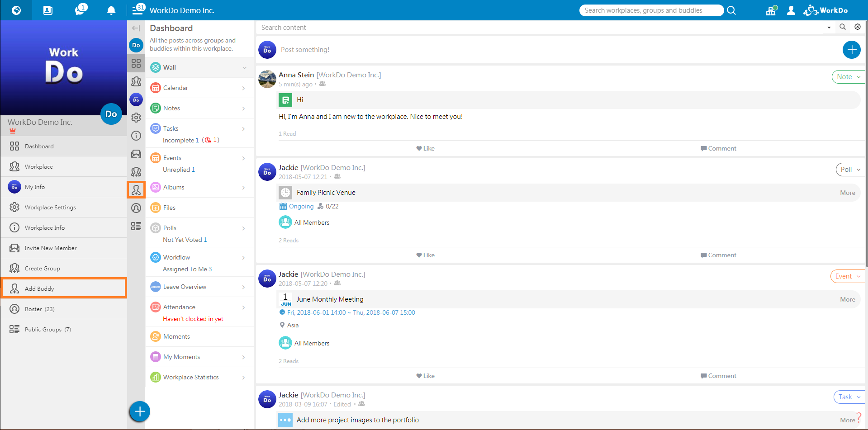
Task: Click the search icon in content search bar
Action: (x=843, y=27)
